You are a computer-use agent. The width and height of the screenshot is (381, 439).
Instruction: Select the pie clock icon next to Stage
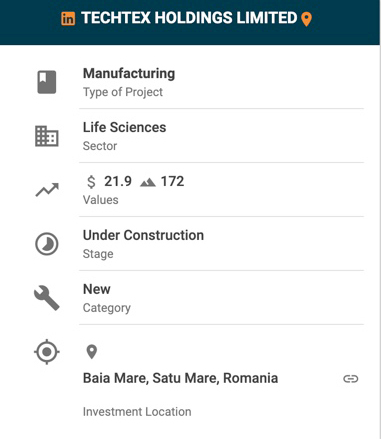tap(47, 244)
